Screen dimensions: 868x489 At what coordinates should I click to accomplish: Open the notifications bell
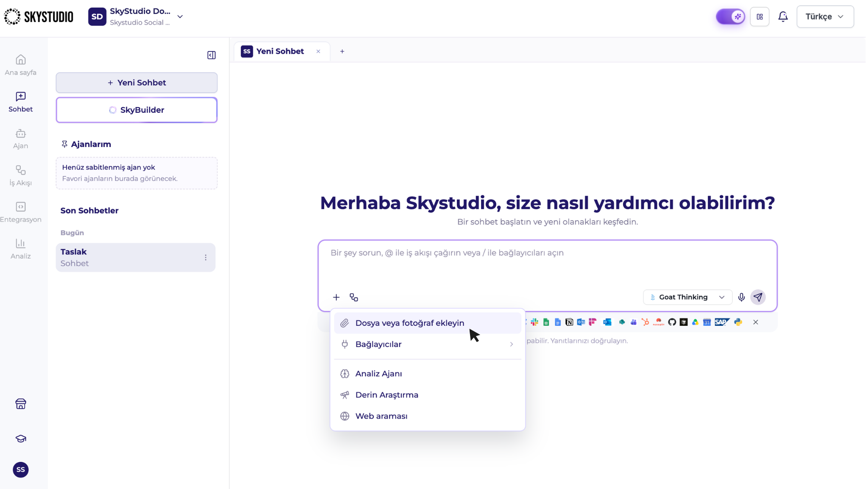783,17
